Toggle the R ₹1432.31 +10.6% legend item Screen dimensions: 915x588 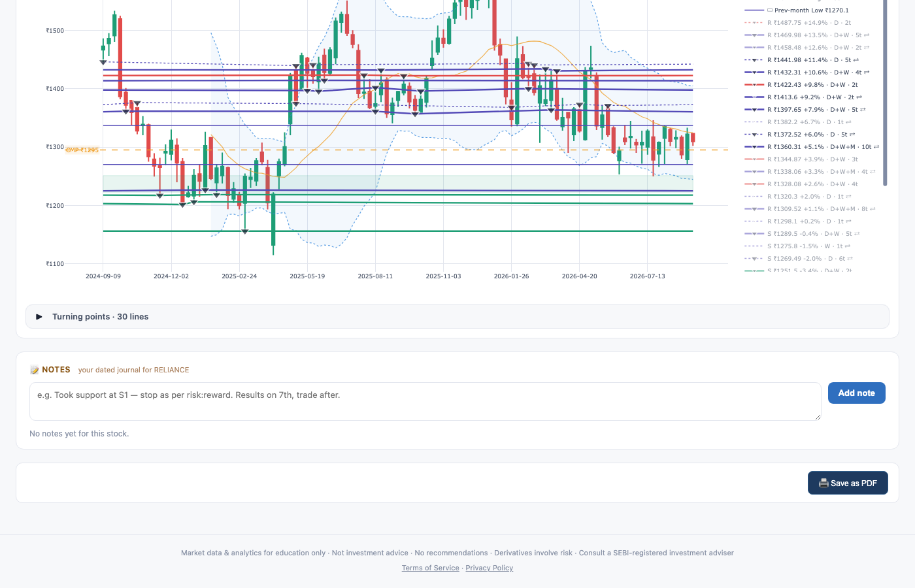[x=807, y=73]
